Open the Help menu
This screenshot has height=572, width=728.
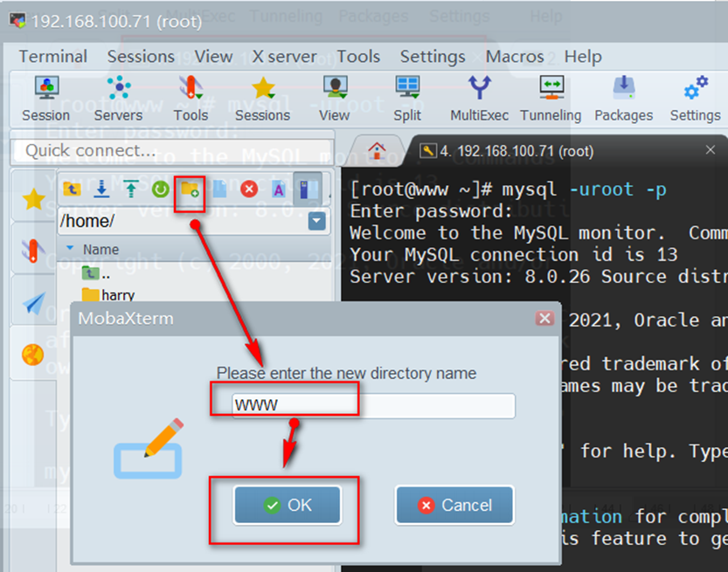point(583,57)
